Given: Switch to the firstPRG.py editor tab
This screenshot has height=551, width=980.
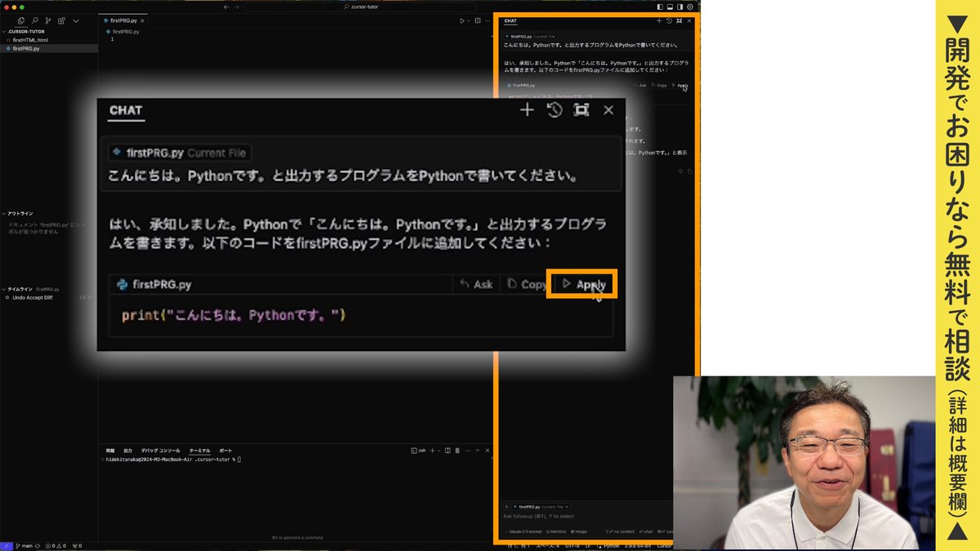Looking at the screenshot, I should [x=125, y=20].
